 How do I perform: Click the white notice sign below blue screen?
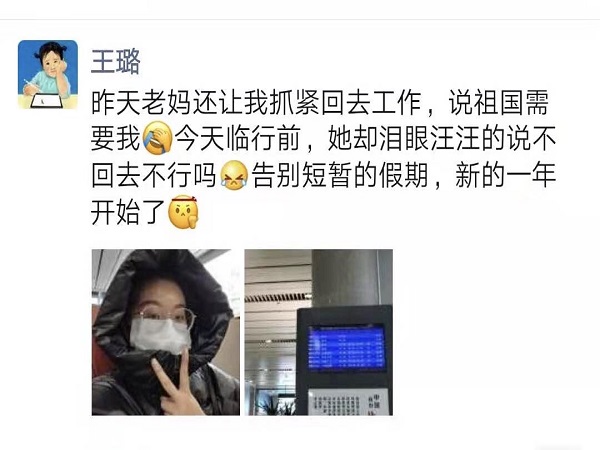(348, 402)
